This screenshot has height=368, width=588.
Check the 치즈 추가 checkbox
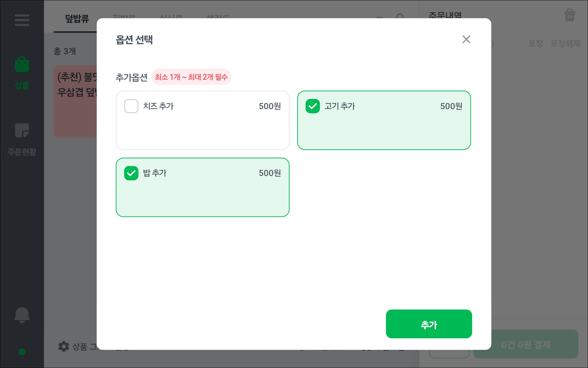click(x=131, y=106)
